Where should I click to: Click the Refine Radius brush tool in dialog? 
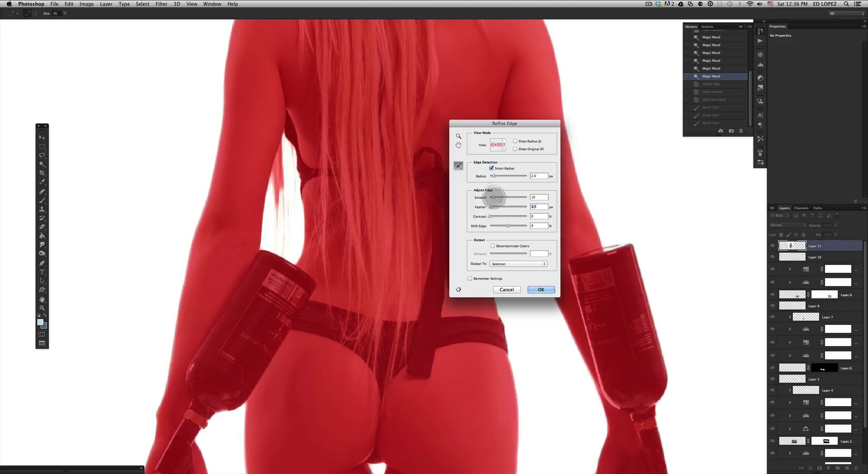pyautogui.click(x=458, y=166)
